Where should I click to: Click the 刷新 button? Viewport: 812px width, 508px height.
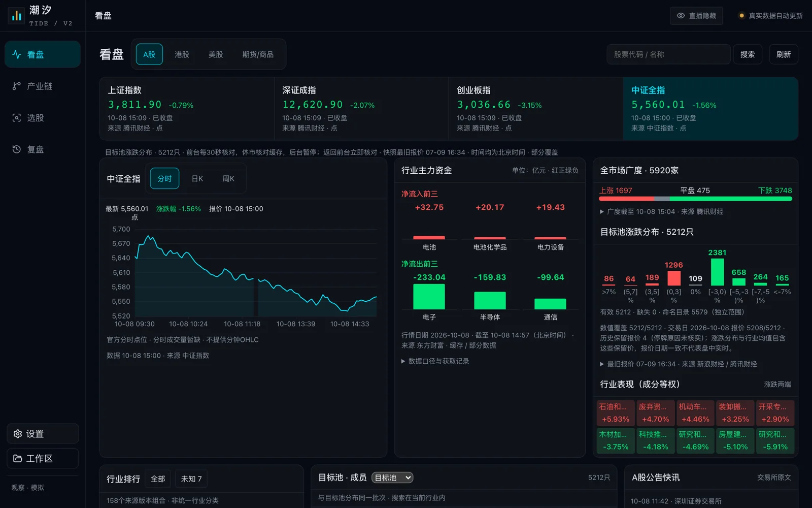tap(784, 54)
